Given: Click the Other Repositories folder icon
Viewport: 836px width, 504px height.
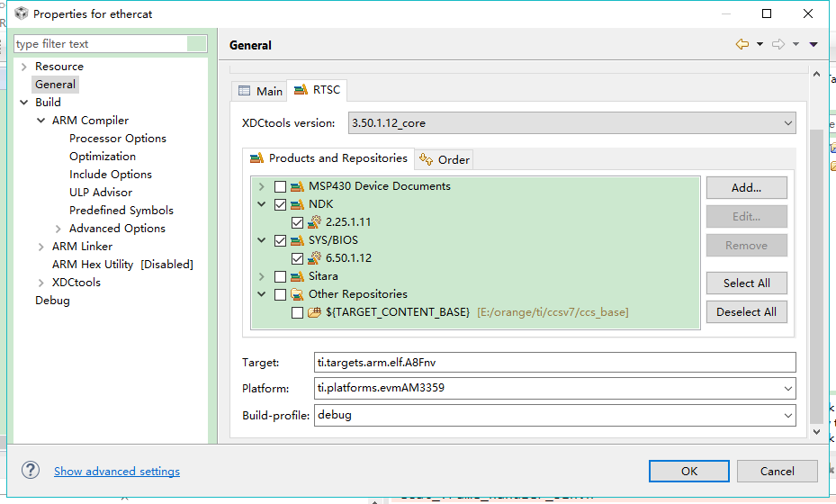Looking at the screenshot, I should (x=297, y=294).
